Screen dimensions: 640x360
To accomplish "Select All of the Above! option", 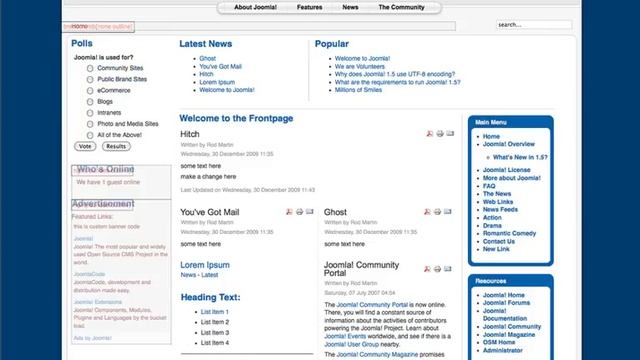I will [90, 135].
